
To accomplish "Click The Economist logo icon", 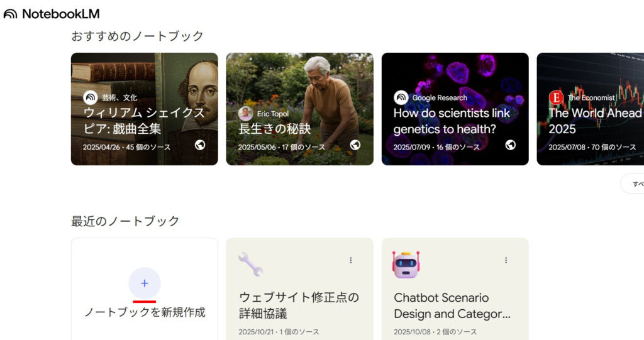I will coord(556,97).
